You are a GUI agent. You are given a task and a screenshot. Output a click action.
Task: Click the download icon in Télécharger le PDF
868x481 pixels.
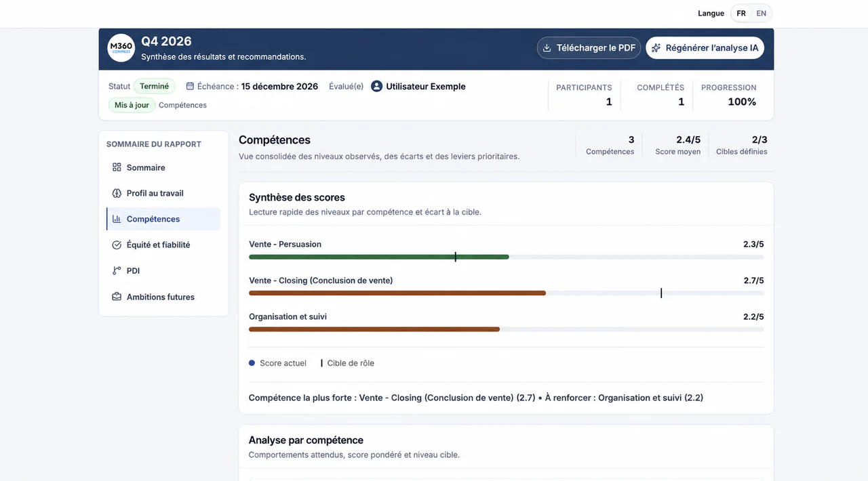pos(547,48)
